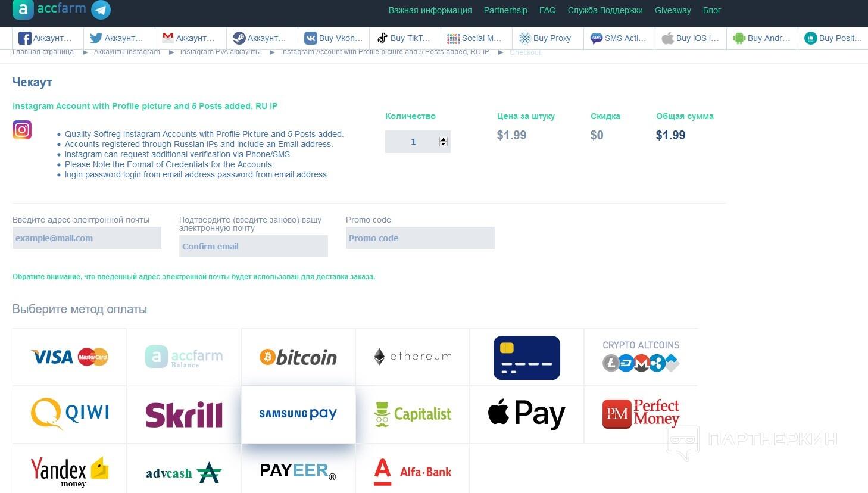
Task: Open Важная информация menu item
Action: tap(430, 10)
